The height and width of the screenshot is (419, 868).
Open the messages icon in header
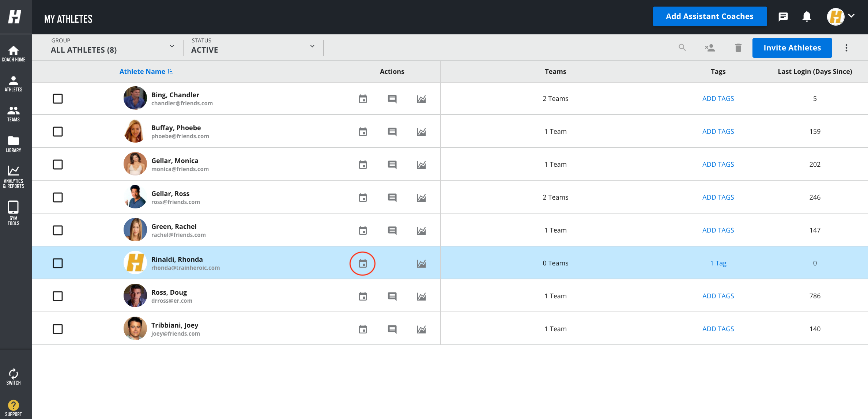783,16
